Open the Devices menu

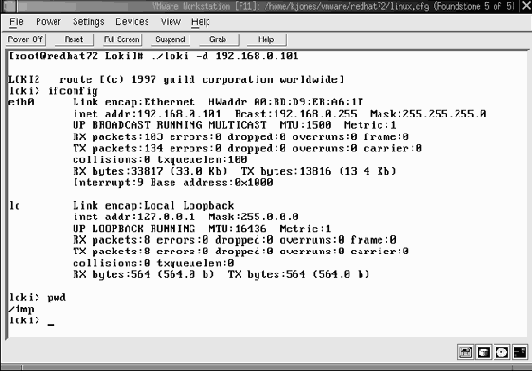(x=132, y=22)
